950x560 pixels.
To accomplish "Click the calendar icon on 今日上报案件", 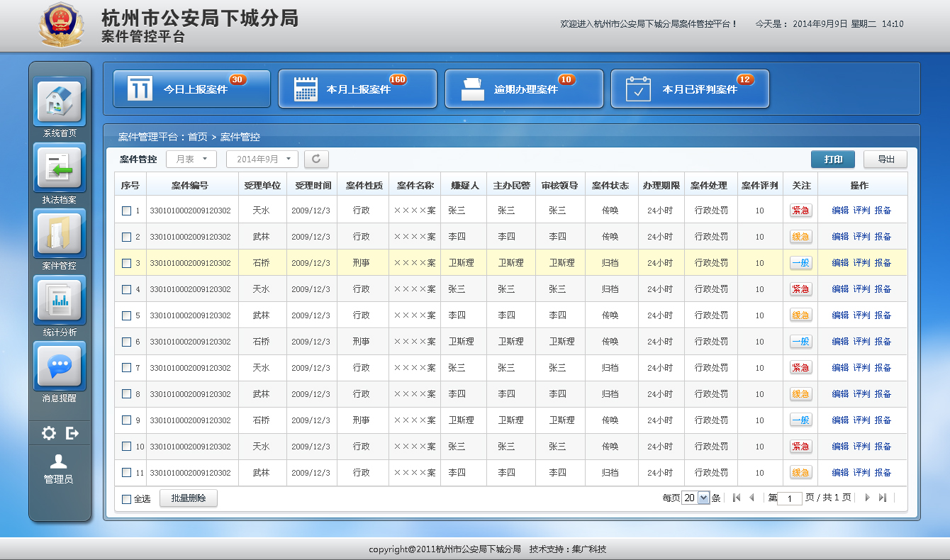I will coord(140,89).
